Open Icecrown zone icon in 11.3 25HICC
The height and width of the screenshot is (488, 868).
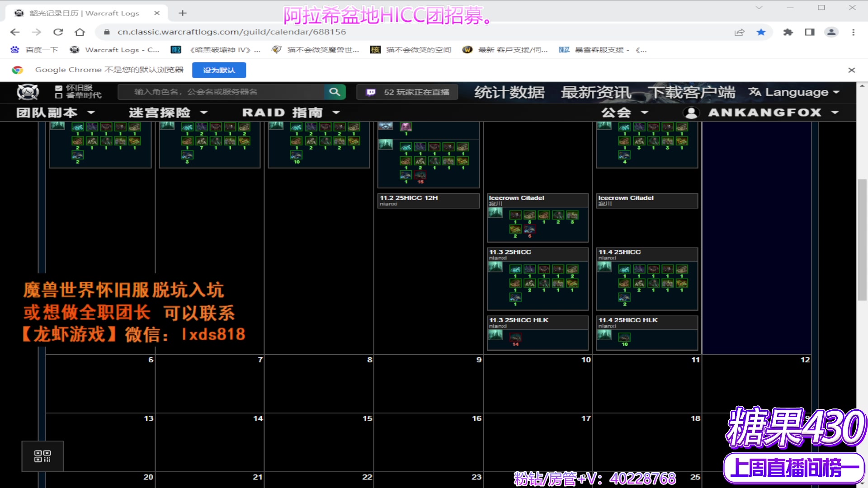(x=495, y=267)
